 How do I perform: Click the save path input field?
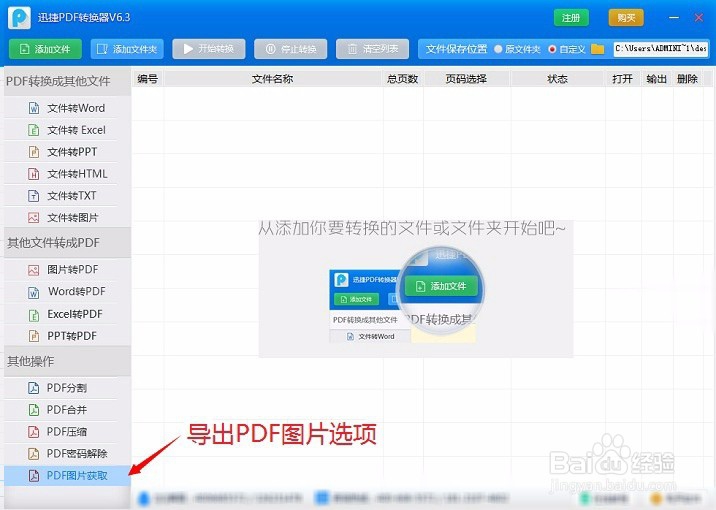[661, 48]
